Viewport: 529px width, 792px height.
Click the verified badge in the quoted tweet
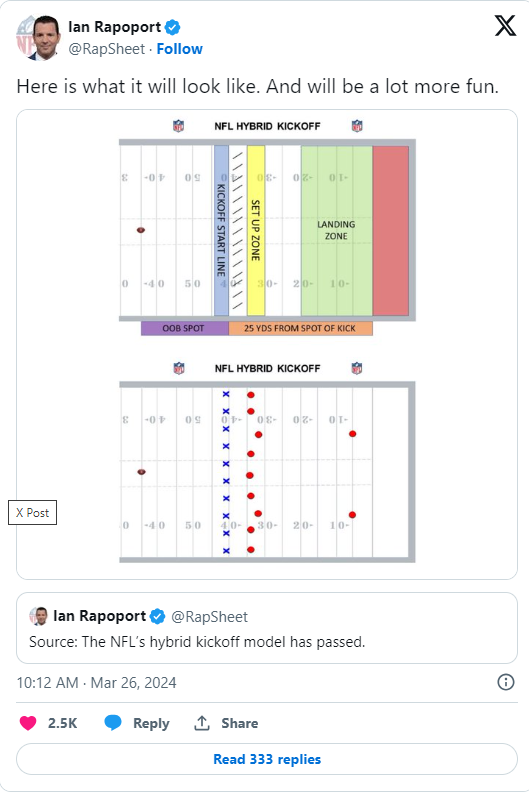[x=158, y=616]
